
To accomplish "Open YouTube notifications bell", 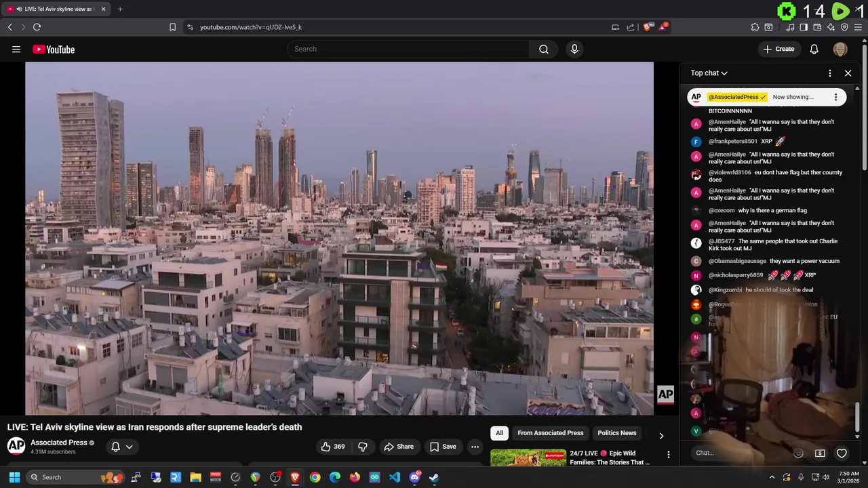I will click(x=814, y=49).
